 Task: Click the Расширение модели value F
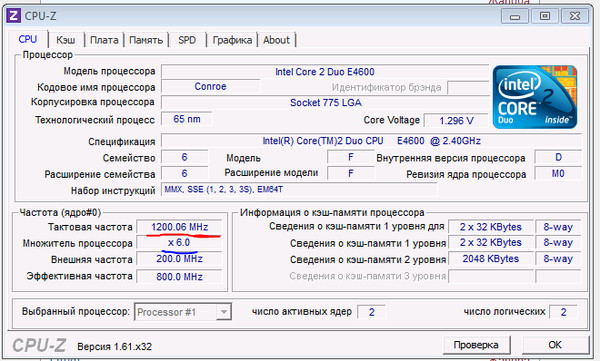(351, 173)
